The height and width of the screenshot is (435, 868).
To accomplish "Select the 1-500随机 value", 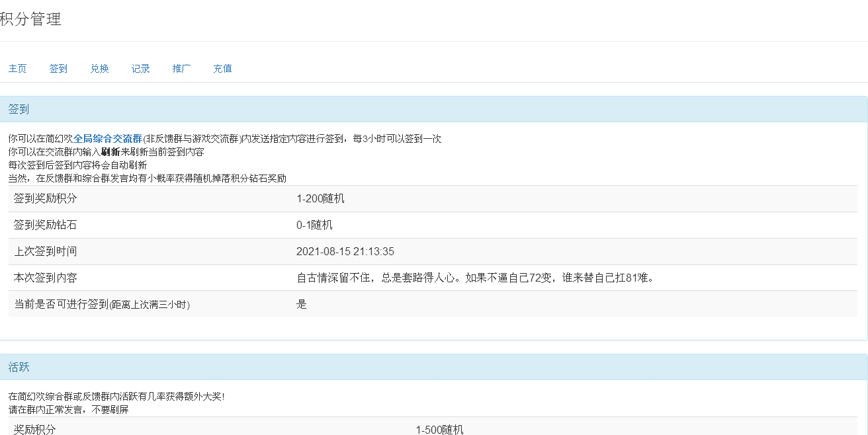I will click(x=439, y=430).
